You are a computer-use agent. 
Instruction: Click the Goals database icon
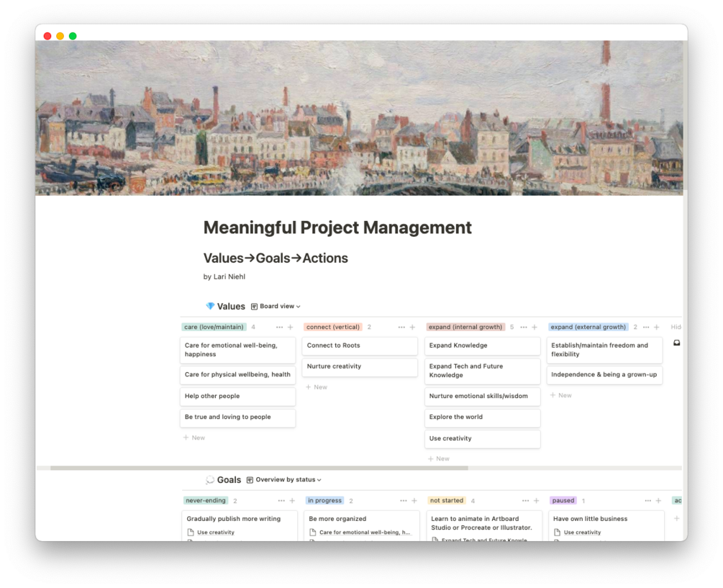(210, 479)
